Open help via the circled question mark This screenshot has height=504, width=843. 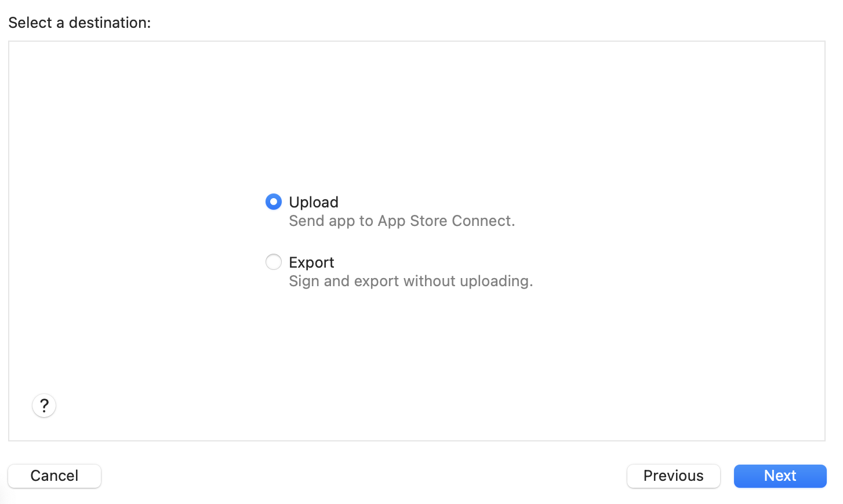43,406
